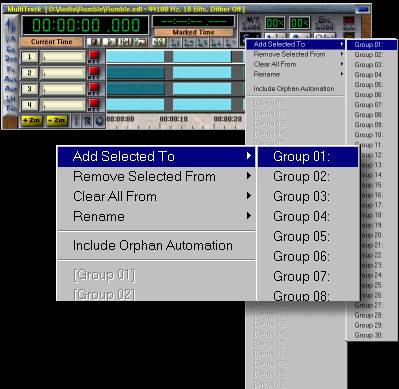Select the dark first region on track 2
399x389 pixels.
[x=136, y=73]
